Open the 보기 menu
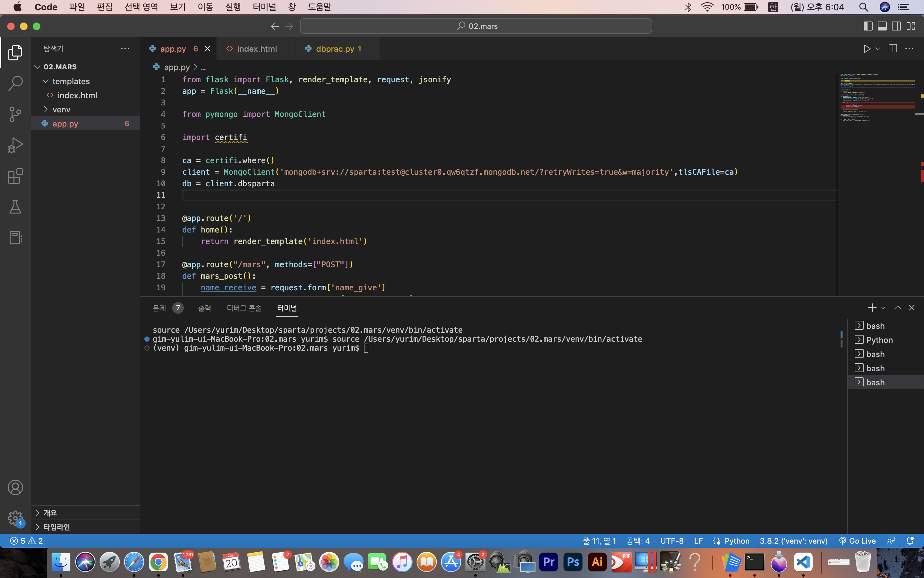The height and width of the screenshot is (578, 924). click(177, 7)
